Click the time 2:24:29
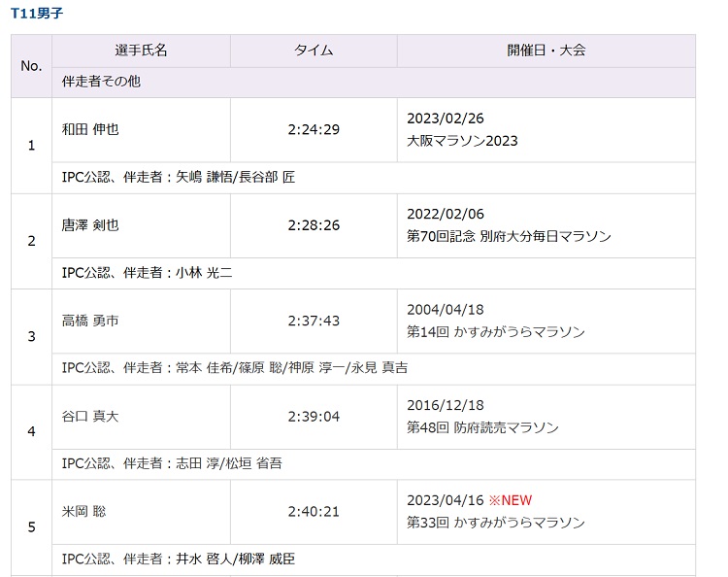Viewport: 728px width, 577px height. [314, 129]
